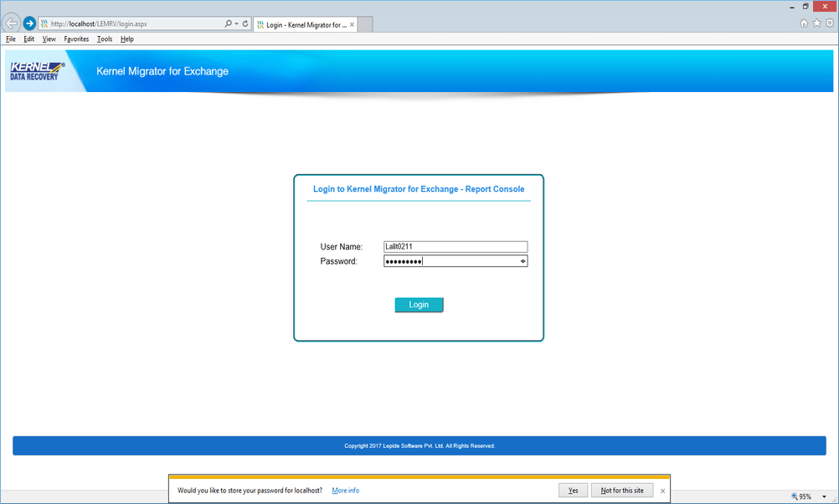Select the Login - Kernel Migrator tab

point(306,24)
